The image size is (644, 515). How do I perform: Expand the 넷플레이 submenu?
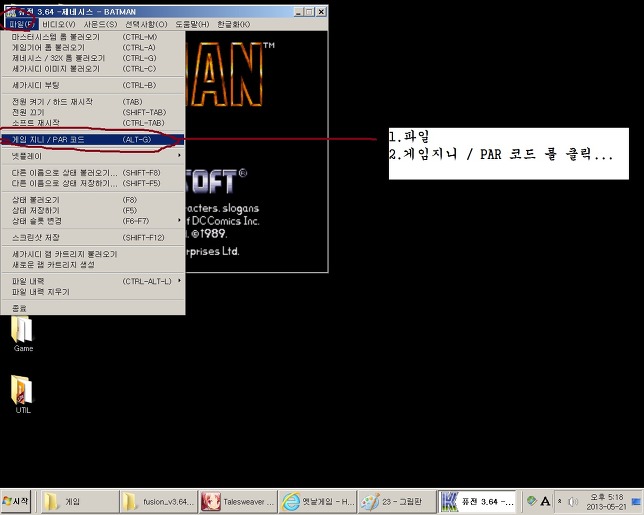point(92,156)
